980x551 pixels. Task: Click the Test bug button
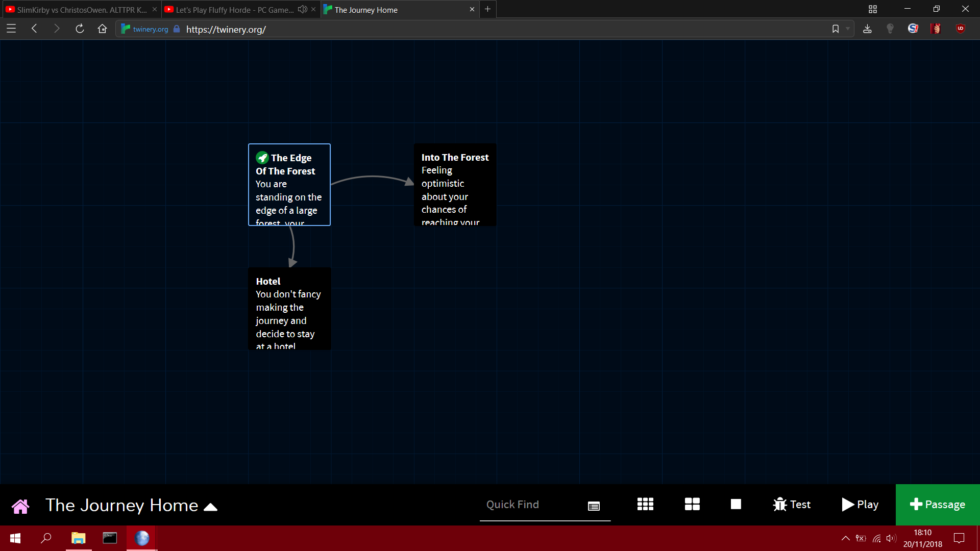(x=792, y=505)
